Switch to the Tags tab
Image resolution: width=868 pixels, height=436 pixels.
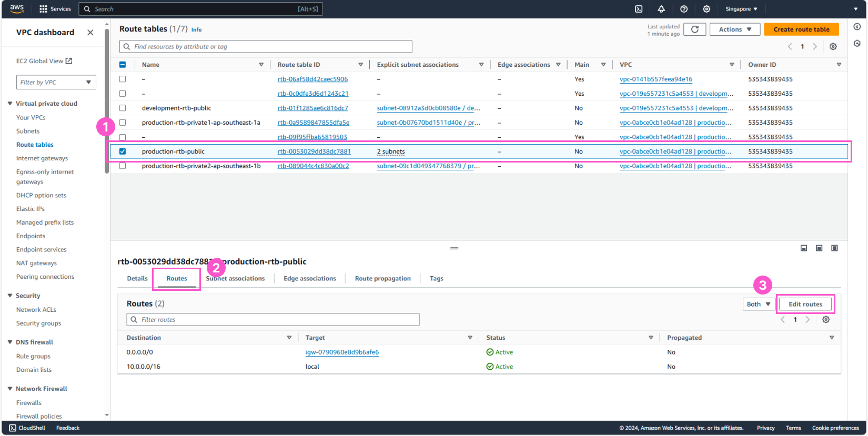437,279
